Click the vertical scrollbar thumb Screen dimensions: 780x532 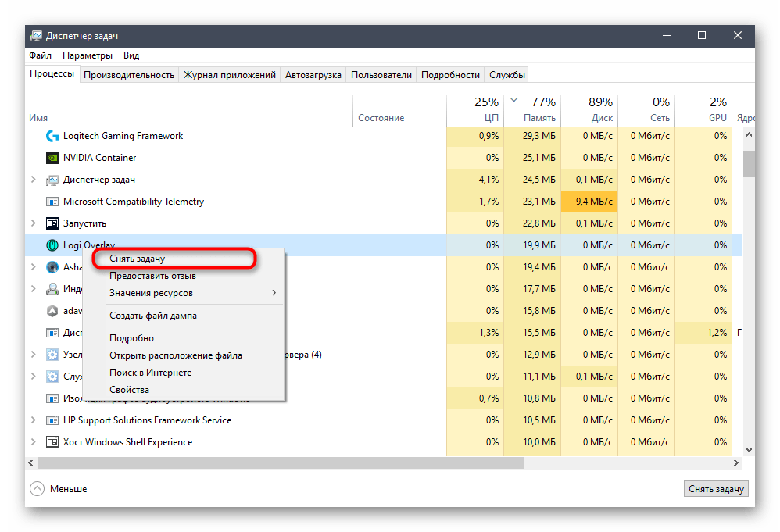pos(750,163)
